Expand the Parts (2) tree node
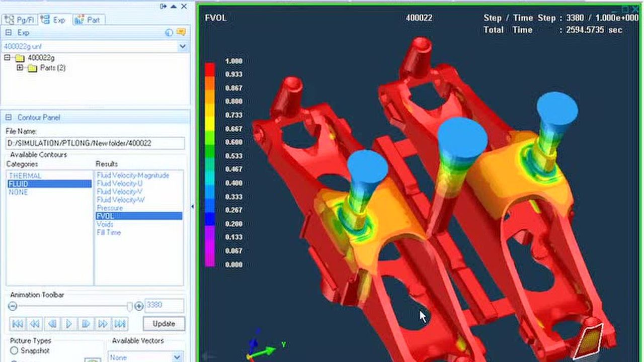Image resolution: width=644 pixels, height=362 pixels. pos(20,68)
